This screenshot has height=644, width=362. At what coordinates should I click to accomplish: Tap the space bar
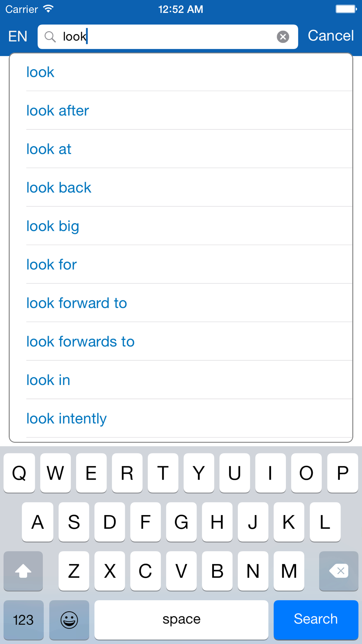pos(181,620)
